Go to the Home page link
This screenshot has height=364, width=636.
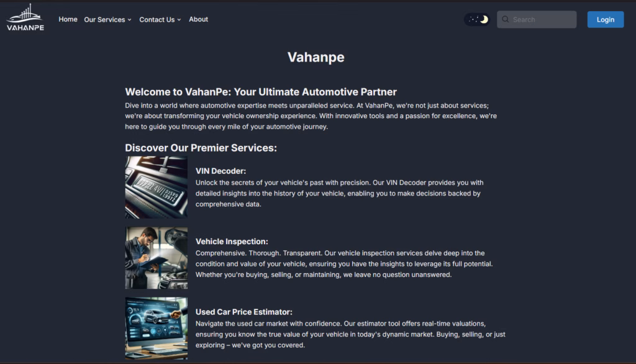tap(68, 19)
